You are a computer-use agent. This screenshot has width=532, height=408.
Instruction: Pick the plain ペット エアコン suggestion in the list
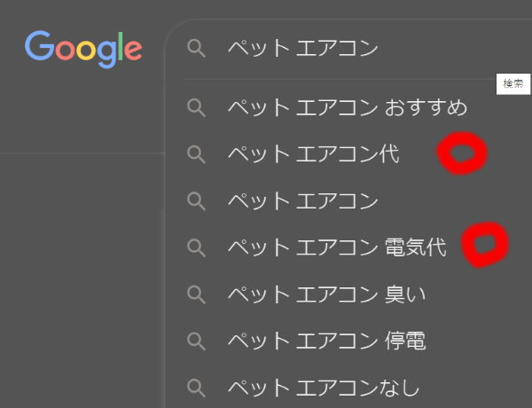click(302, 201)
